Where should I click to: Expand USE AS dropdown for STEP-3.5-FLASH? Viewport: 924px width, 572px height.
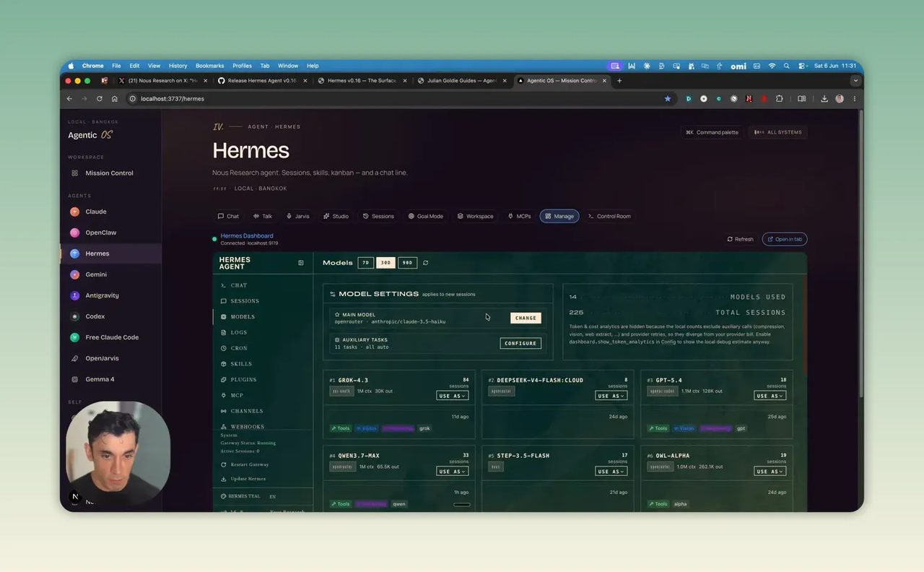[x=611, y=472]
